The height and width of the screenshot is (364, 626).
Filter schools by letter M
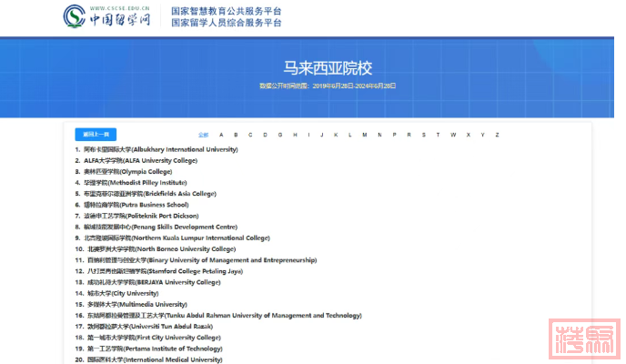(x=365, y=135)
